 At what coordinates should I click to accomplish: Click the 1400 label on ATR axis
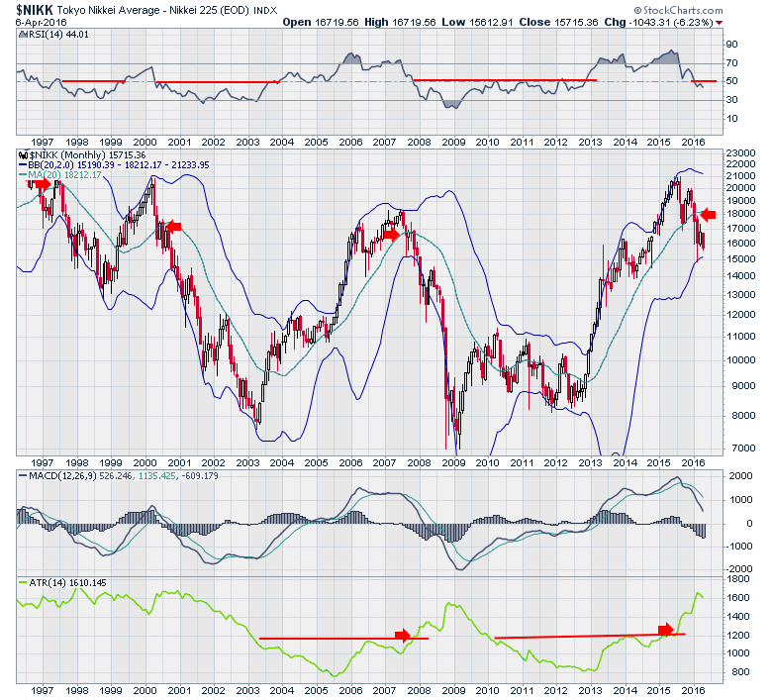pos(737,617)
